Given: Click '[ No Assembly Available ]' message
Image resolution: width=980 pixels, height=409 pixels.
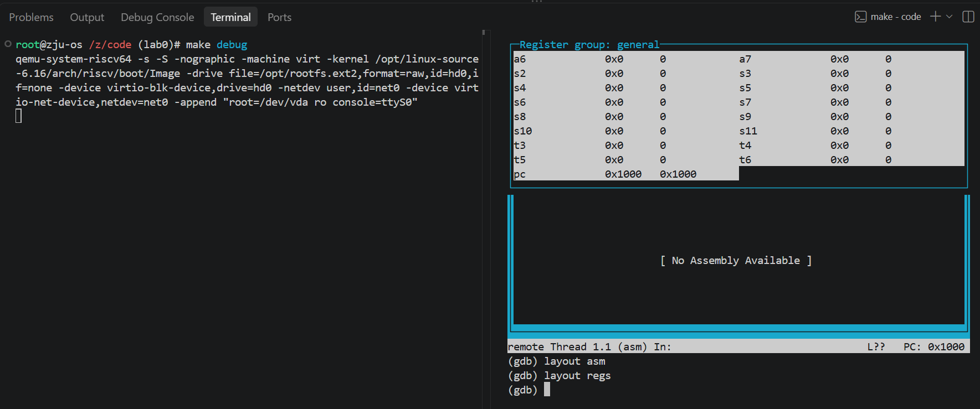Looking at the screenshot, I should [736, 261].
